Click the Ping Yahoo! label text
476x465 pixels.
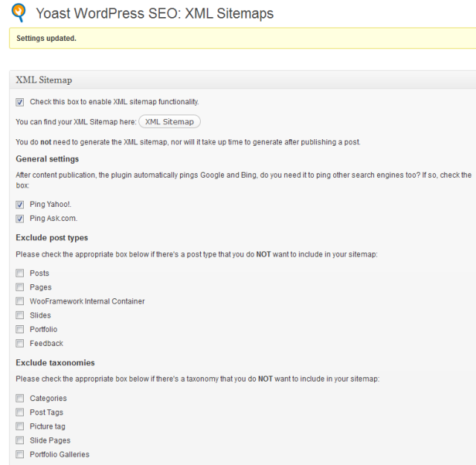[49, 205]
